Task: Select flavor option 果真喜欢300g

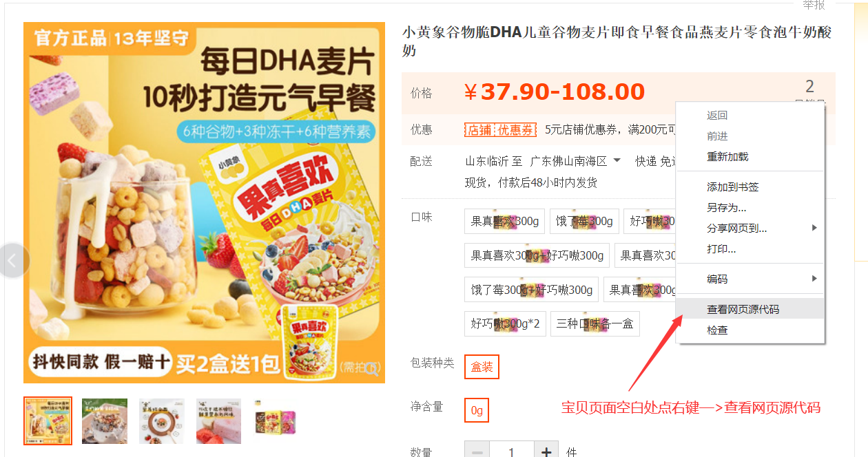Action: point(505,221)
